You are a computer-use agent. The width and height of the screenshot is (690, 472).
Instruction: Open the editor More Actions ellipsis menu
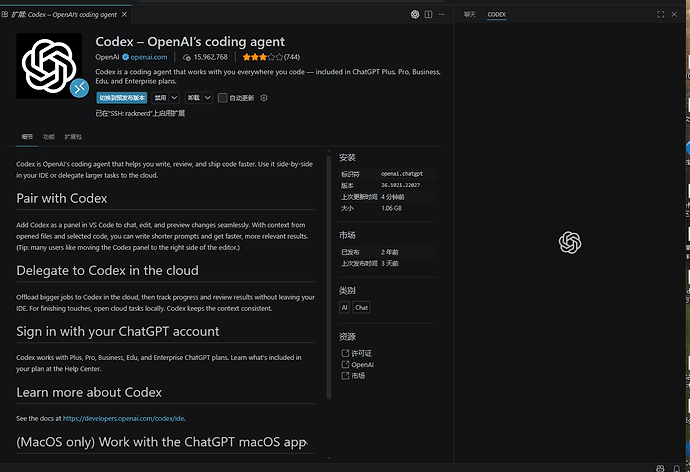coord(442,15)
